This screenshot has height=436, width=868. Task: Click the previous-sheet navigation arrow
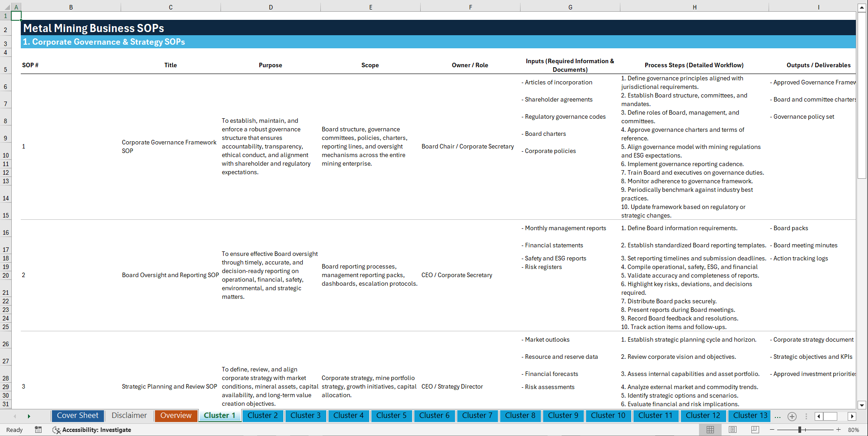tap(15, 416)
